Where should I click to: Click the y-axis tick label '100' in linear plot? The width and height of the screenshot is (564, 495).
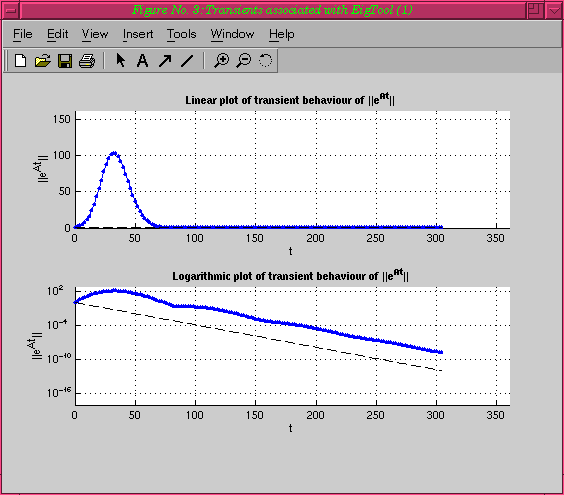[62, 155]
